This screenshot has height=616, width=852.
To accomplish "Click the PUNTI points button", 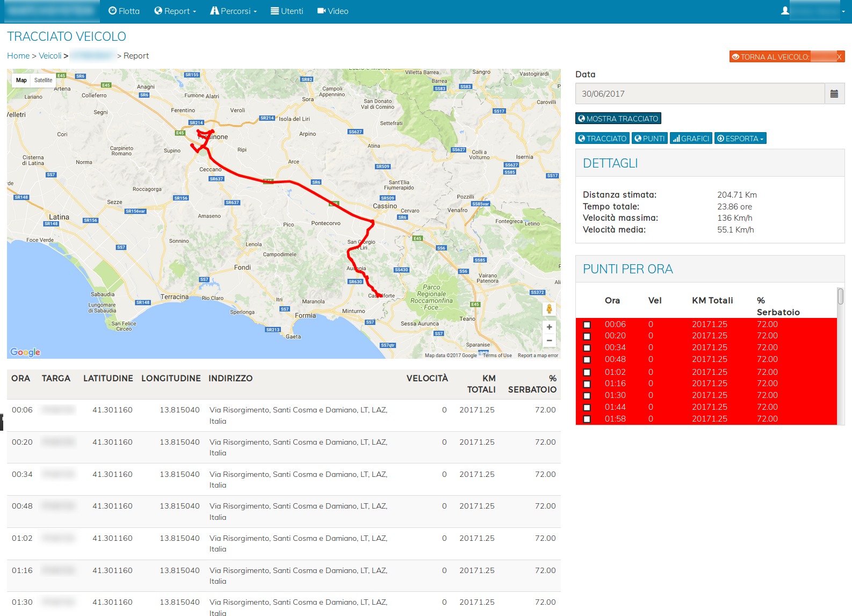I will coord(649,139).
